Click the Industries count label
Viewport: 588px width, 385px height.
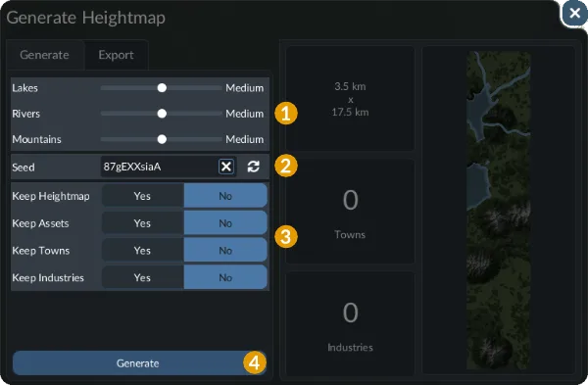click(350, 348)
